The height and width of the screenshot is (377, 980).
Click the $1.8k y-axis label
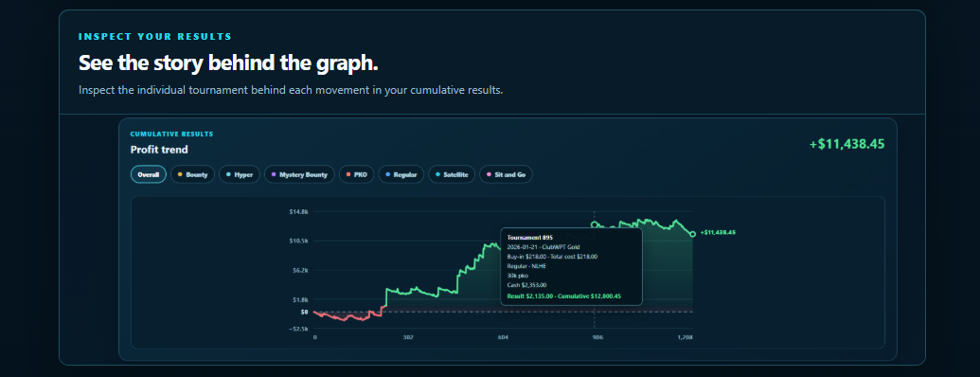[x=300, y=299]
